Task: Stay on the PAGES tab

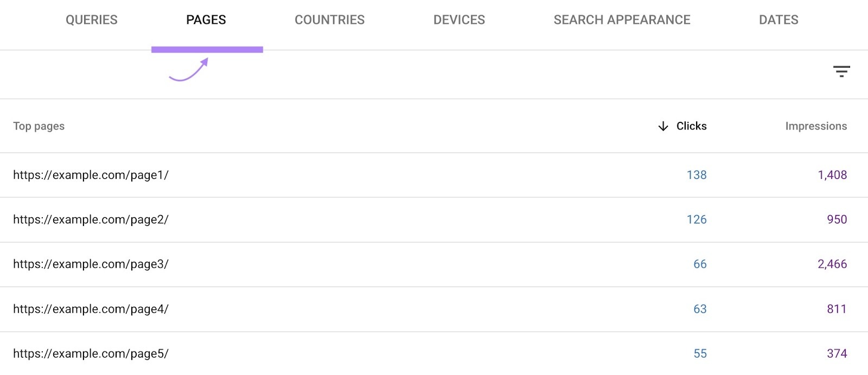Action: (x=206, y=20)
